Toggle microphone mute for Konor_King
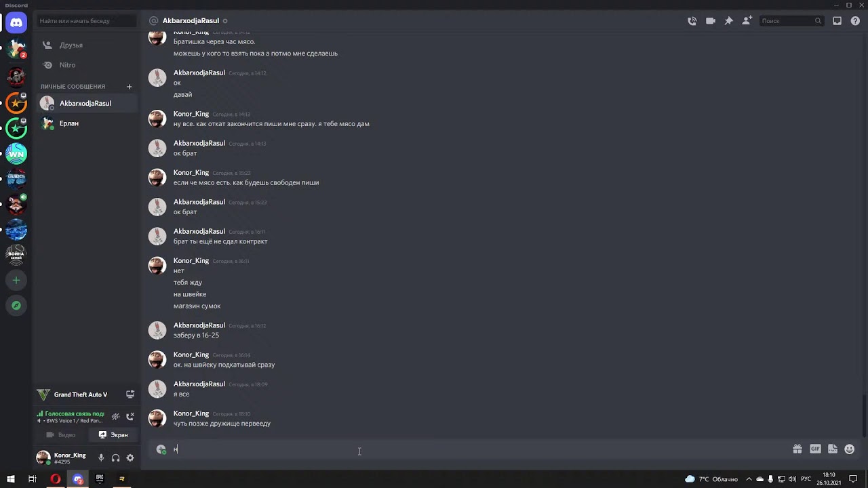868x488 pixels. [x=101, y=458]
